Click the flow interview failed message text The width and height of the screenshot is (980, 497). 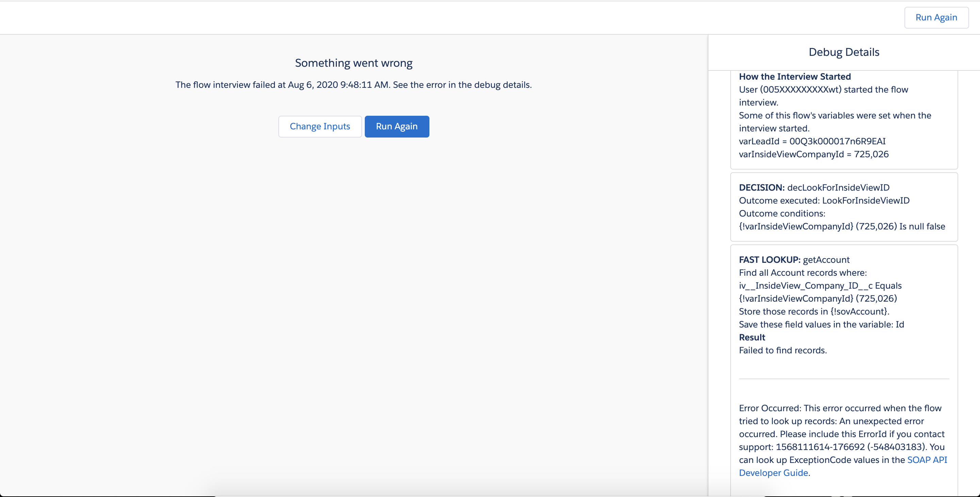tap(354, 85)
